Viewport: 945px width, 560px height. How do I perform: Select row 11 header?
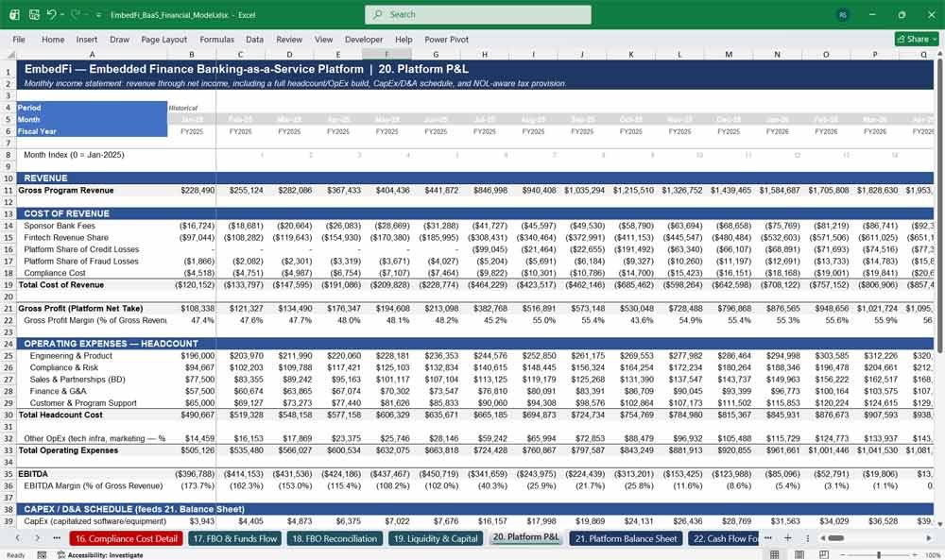coord(9,190)
